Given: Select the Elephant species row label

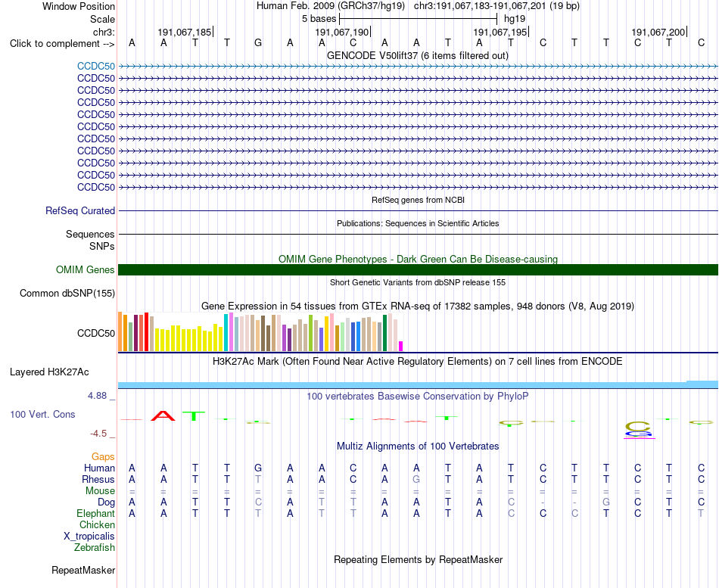Looking at the screenshot, I should (x=95, y=513).
